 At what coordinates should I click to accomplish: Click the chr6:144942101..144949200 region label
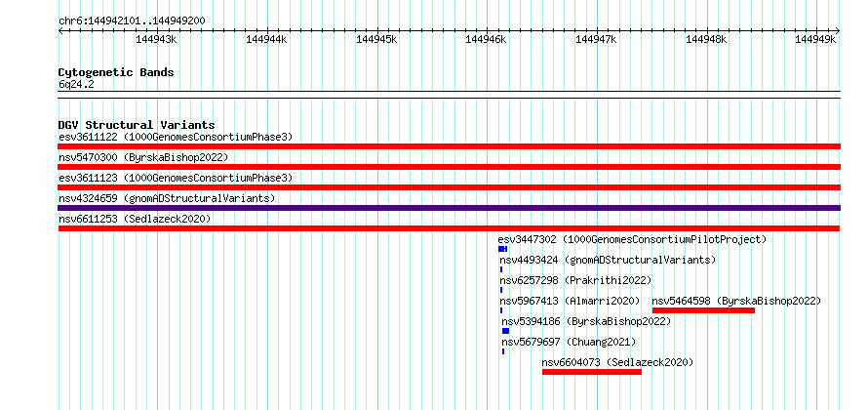pyautogui.click(x=132, y=20)
